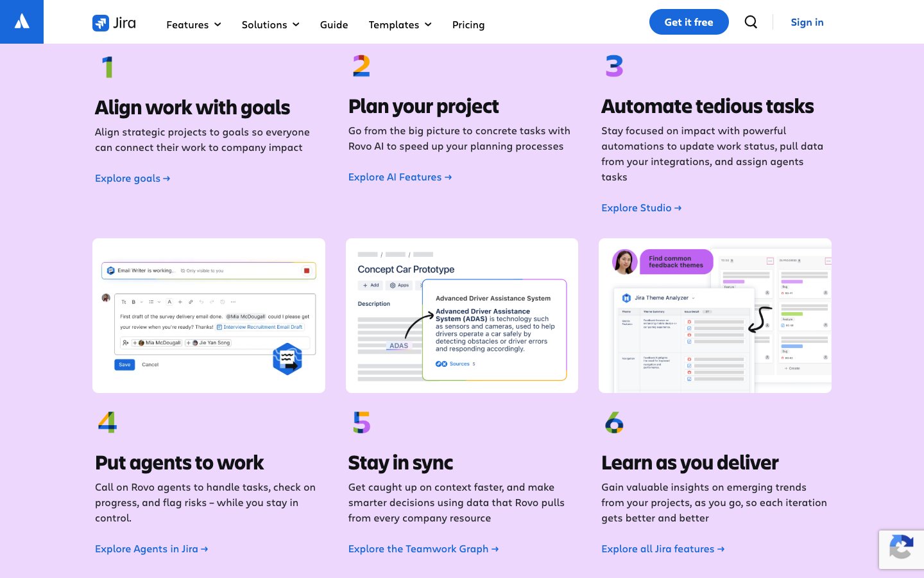
Task: Expand the Features dropdown menu
Action: coord(193,24)
